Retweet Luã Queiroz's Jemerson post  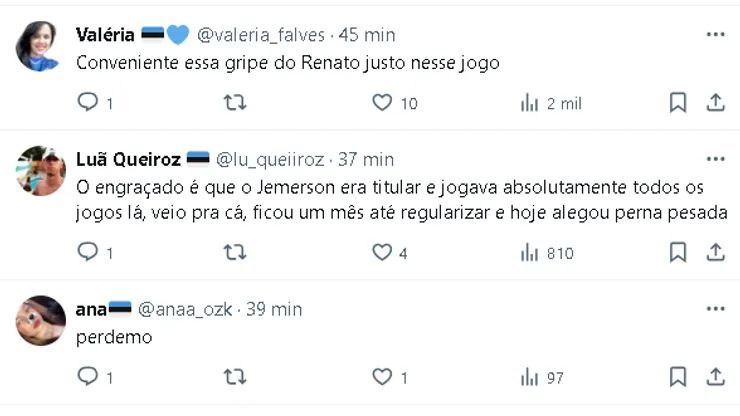click(233, 253)
